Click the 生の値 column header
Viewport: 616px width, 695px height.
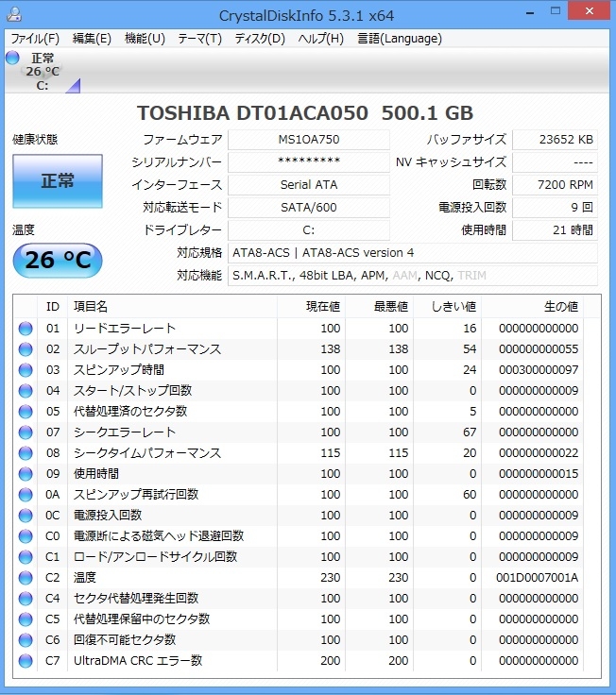(x=533, y=307)
